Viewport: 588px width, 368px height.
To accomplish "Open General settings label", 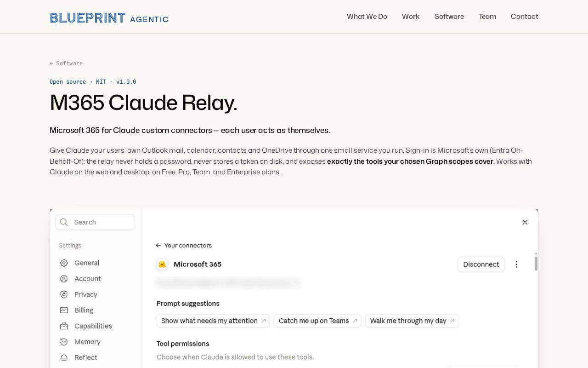I will (x=87, y=263).
